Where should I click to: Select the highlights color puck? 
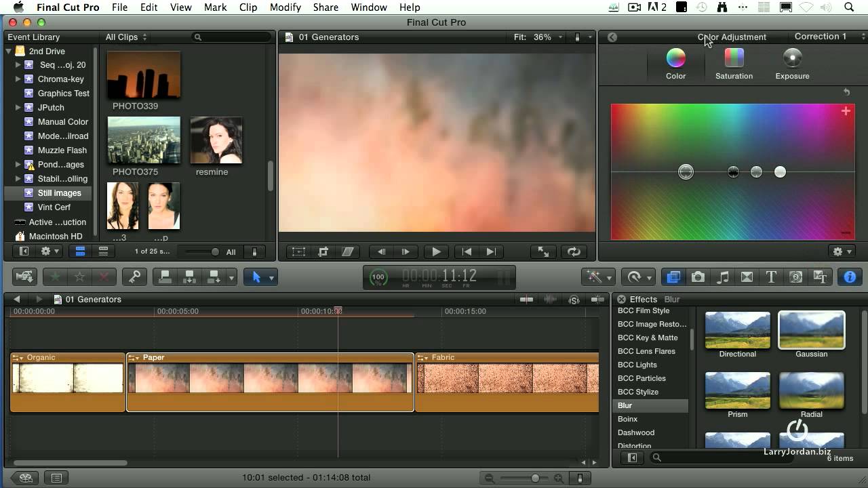(x=780, y=172)
